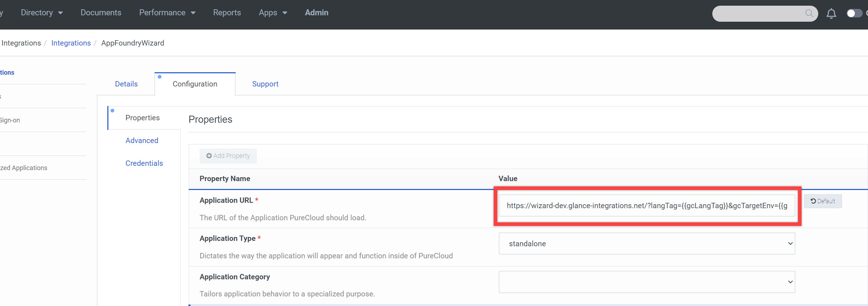Click the Default reset button
868x306 pixels.
point(823,201)
